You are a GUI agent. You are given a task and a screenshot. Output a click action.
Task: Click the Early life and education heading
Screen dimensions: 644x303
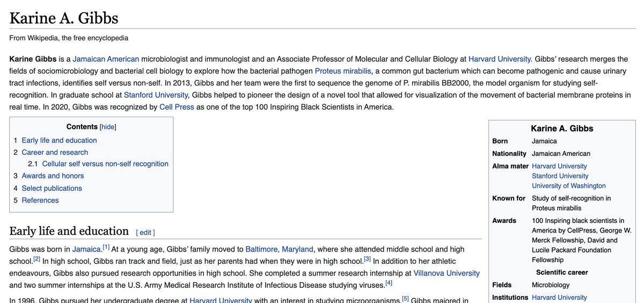[x=69, y=231]
